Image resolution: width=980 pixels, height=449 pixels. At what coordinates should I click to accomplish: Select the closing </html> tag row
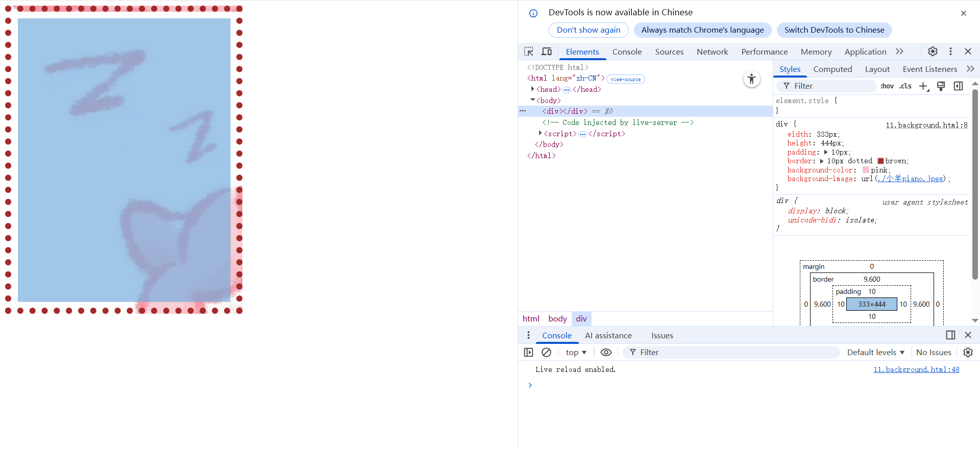click(542, 156)
